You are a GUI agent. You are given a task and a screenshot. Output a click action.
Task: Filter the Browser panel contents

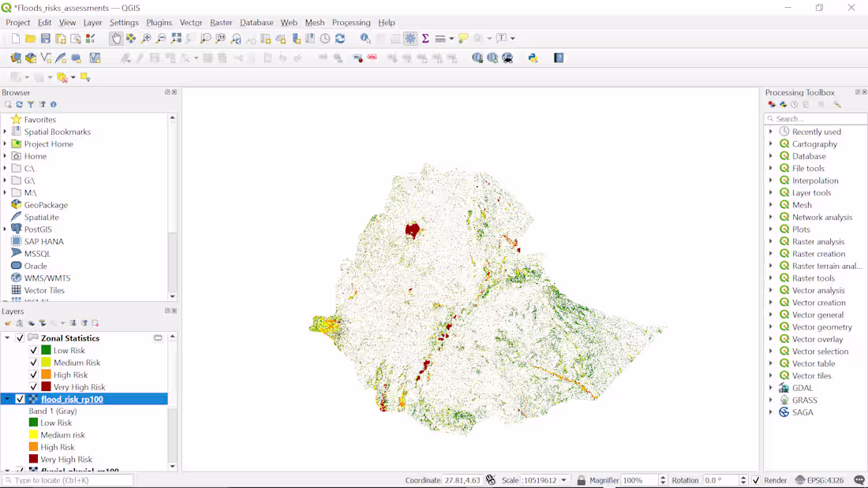tap(30, 103)
